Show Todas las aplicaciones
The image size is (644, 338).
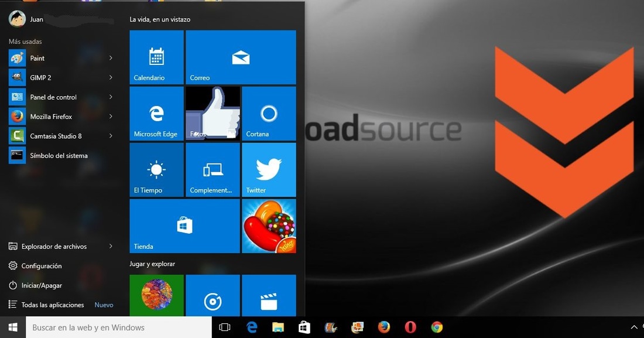point(46,305)
